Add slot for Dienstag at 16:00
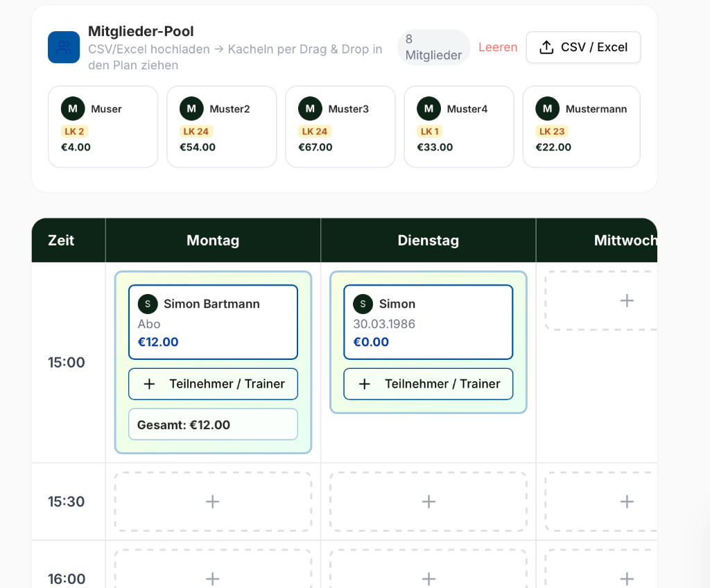Screen dimensions: 710x588 [x=428, y=569]
